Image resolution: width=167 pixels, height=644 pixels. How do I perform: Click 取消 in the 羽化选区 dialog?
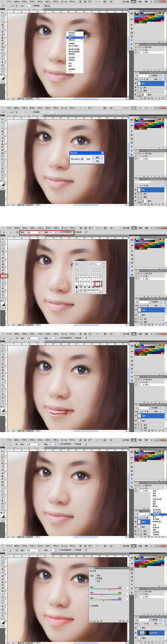click(x=97, y=161)
